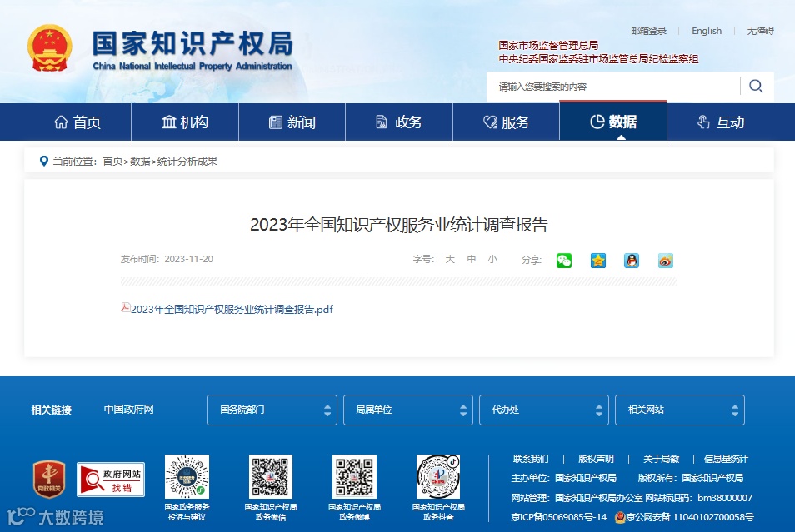Focus the search input field
795x532 pixels.
coord(613,87)
